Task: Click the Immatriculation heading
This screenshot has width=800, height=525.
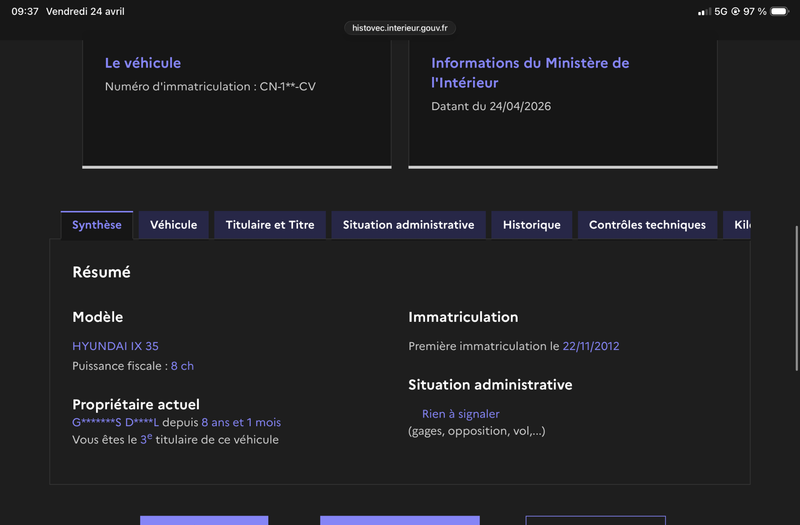Action: tap(463, 317)
